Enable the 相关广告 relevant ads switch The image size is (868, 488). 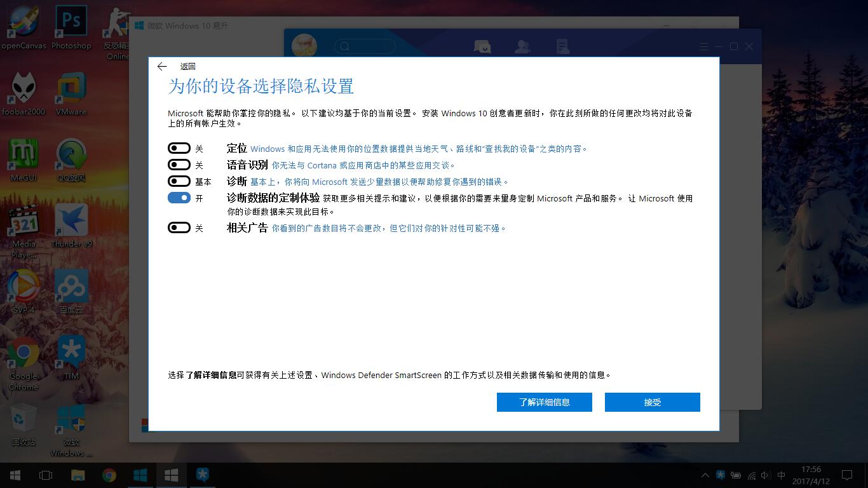tap(179, 227)
